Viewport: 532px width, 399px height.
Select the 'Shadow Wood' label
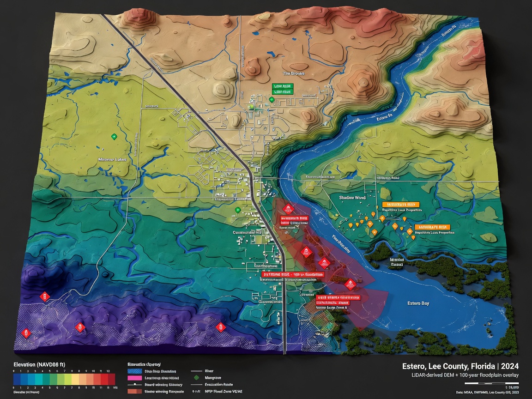pyautogui.click(x=352, y=198)
